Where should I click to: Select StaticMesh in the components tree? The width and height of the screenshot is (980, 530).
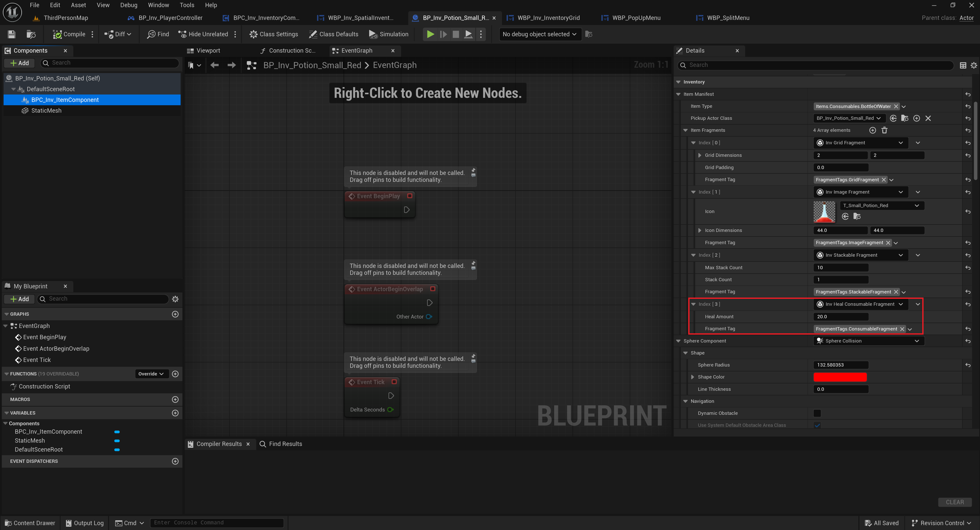(x=46, y=111)
